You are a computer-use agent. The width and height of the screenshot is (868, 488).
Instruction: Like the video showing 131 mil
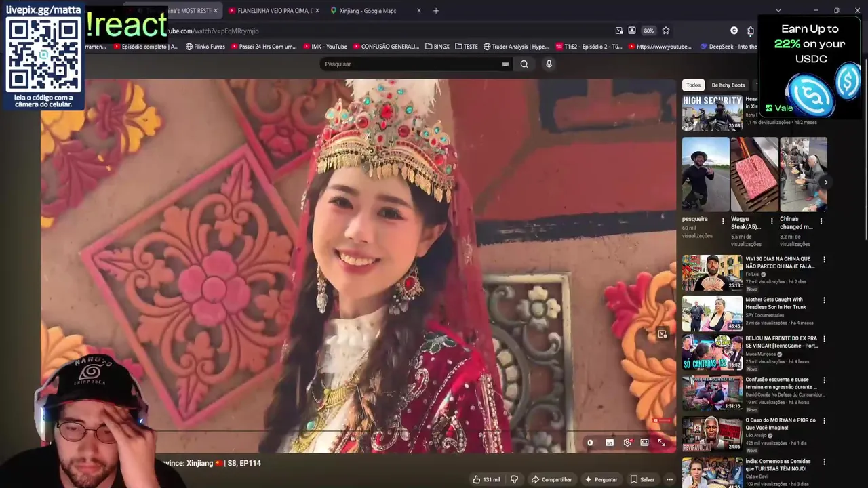(x=487, y=479)
